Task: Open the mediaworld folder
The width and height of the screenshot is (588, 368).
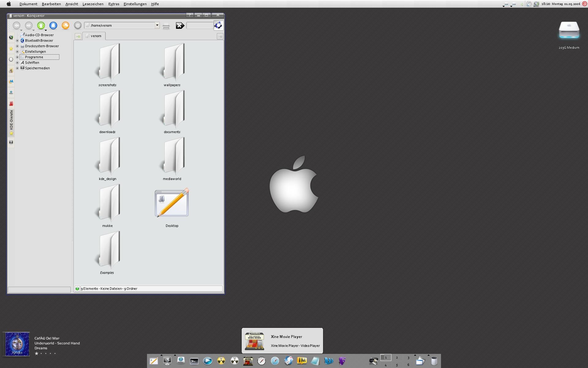Action: [x=172, y=159]
